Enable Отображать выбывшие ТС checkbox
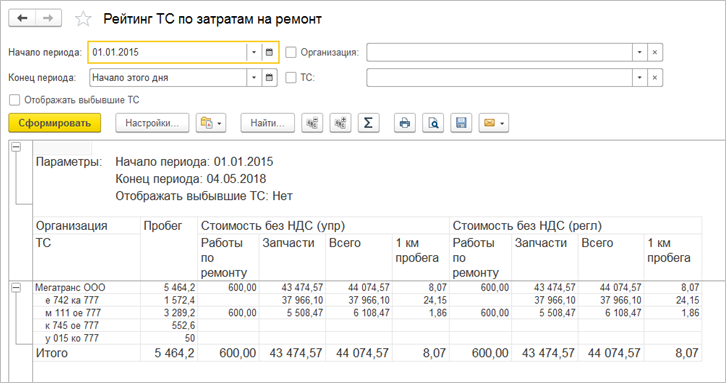The image size is (726, 383). 15,100
